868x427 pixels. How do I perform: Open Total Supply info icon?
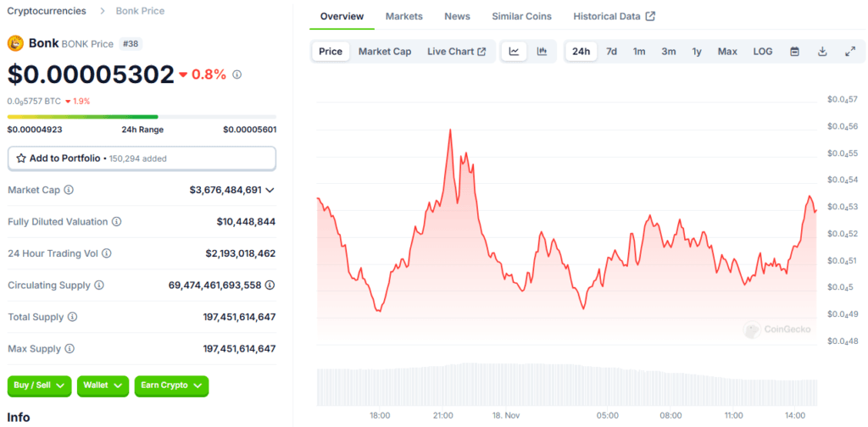73,317
